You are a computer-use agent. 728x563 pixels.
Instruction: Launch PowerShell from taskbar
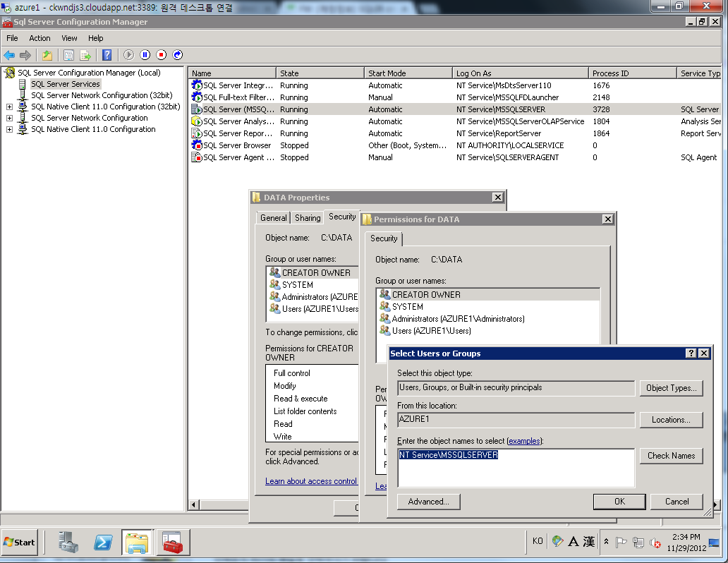[x=102, y=542]
